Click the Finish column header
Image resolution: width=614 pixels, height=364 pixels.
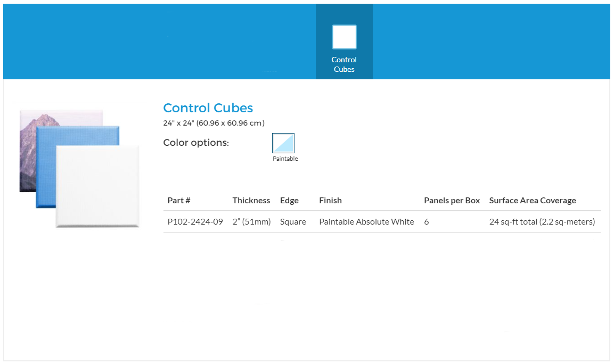coord(331,201)
